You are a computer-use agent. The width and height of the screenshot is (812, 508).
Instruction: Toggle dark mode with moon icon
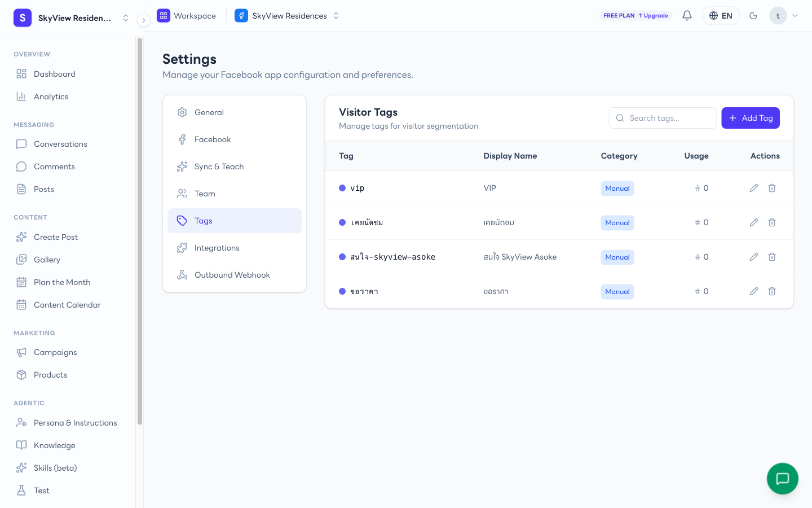753,16
